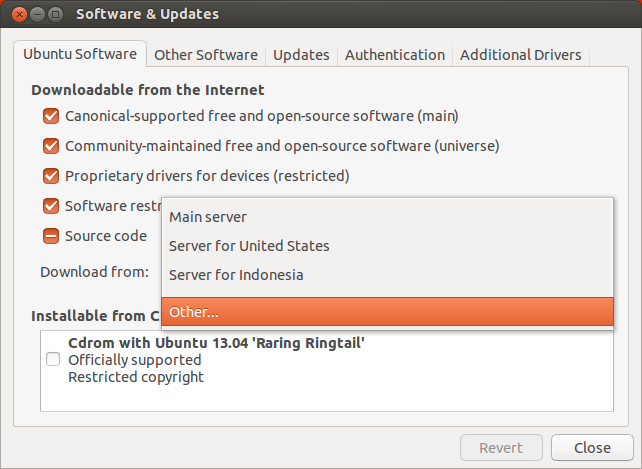Screen dimensions: 642x469
Task: Select the Other... server option
Action: (194, 312)
